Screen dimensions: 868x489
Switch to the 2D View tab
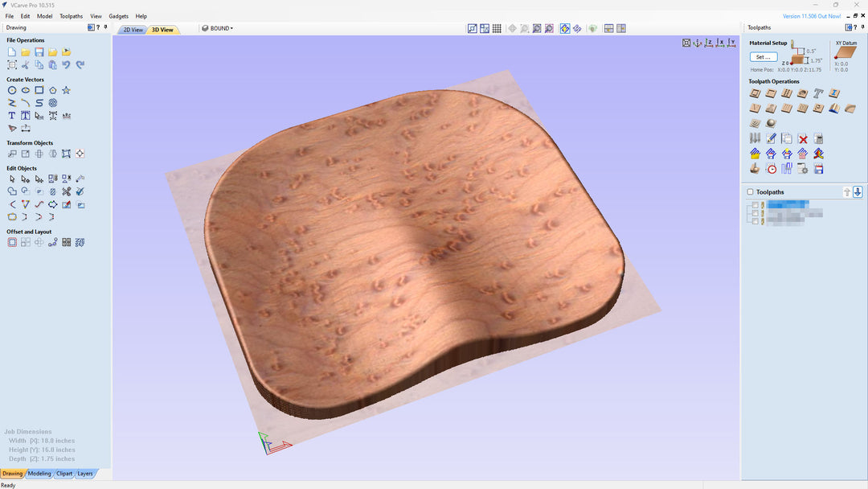[133, 30]
